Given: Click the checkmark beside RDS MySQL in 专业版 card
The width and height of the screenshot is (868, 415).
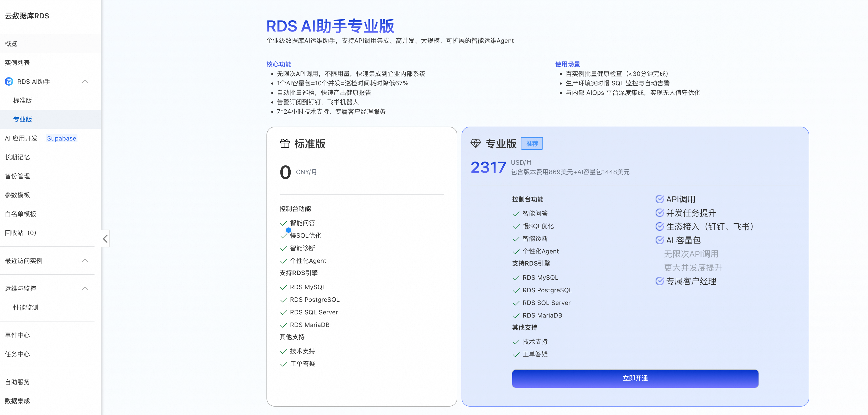Looking at the screenshot, I should point(516,278).
